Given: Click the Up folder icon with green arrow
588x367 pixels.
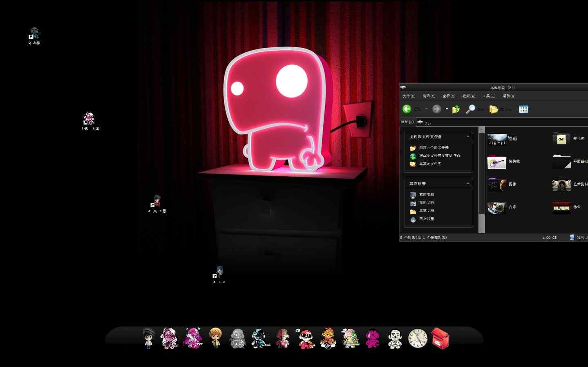Looking at the screenshot, I should pyautogui.click(x=456, y=109).
